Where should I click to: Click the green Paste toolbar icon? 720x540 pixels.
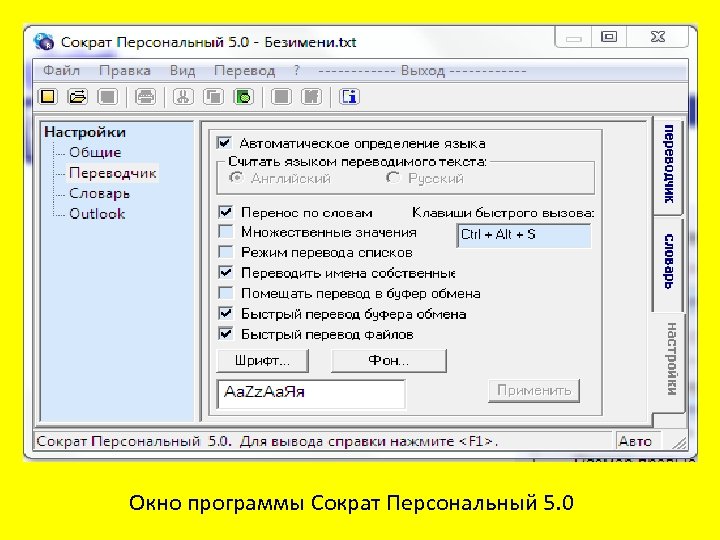(244, 97)
